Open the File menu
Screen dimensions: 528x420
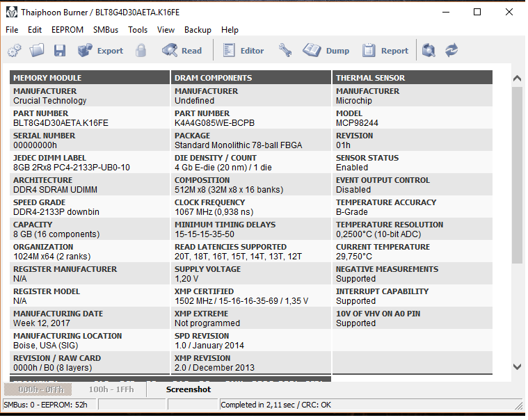(x=12, y=30)
